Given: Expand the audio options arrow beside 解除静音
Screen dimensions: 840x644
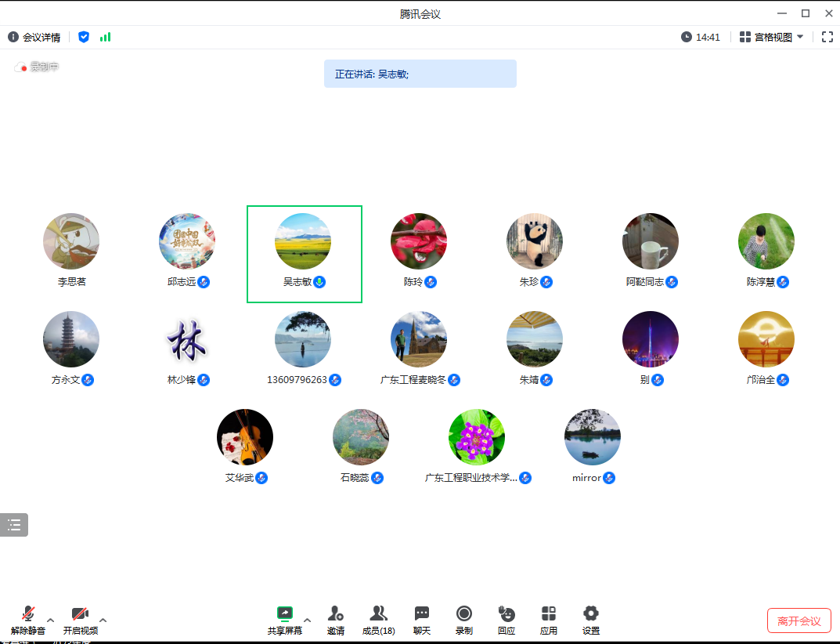Looking at the screenshot, I should pyautogui.click(x=51, y=620).
